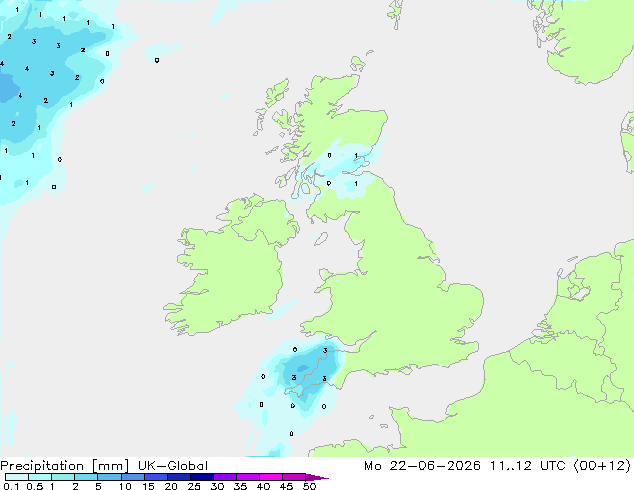Select the 2–5 mm legend color box
Screen dimensions: 634x490
[86, 477]
